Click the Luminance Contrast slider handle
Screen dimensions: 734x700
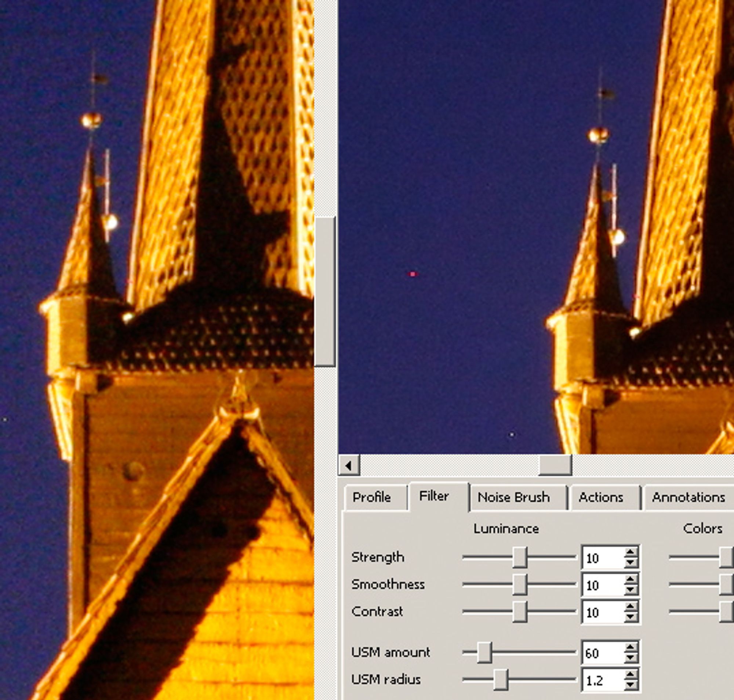tap(520, 612)
